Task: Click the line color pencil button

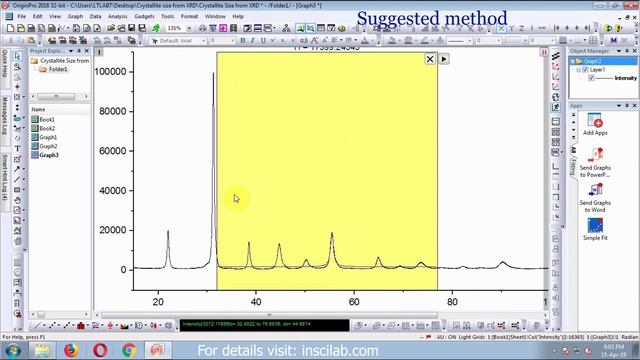Action: [x=425, y=41]
